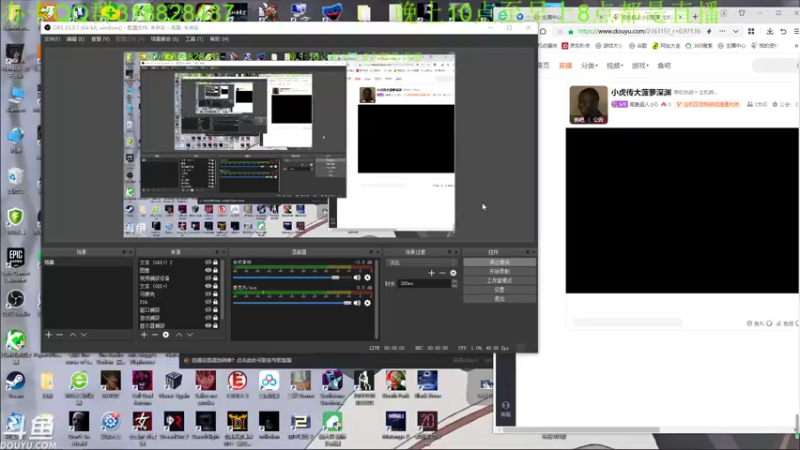Click the 工作室模式 studio mode button
The width and height of the screenshot is (800, 450).
(x=499, y=281)
